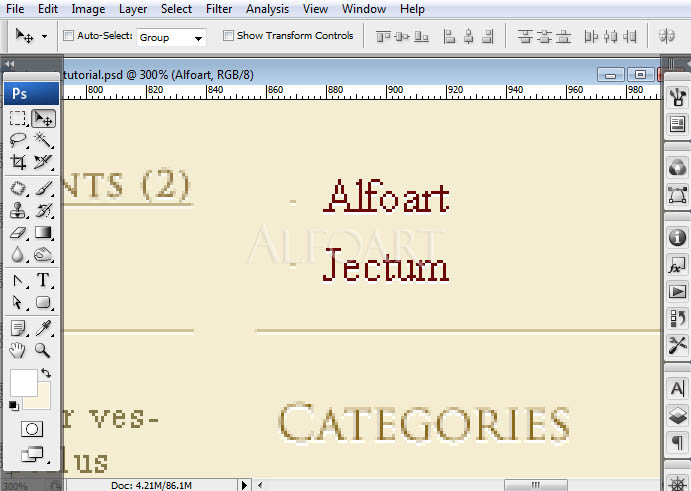Open the Select menu

click(176, 9)
